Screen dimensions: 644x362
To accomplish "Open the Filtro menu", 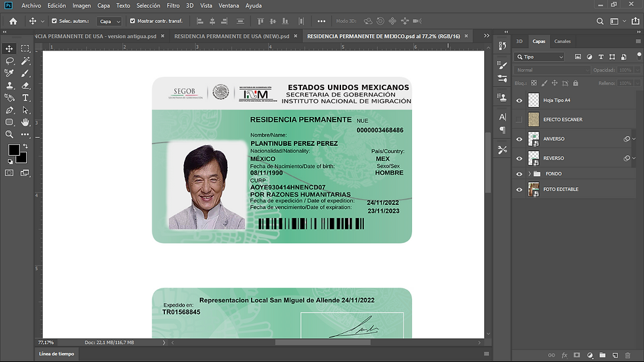I will [173, 5].
